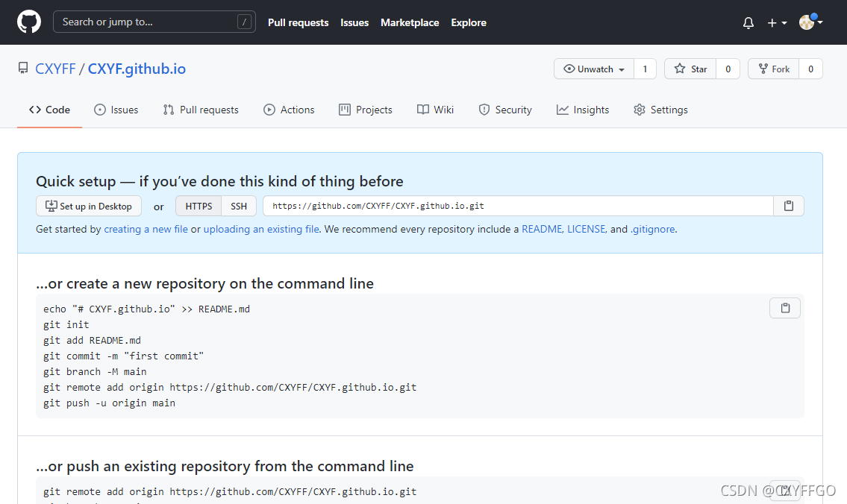Viewport: 847px width, 504px height.
Task: View the forks count 0
Action: coord(811,69)
